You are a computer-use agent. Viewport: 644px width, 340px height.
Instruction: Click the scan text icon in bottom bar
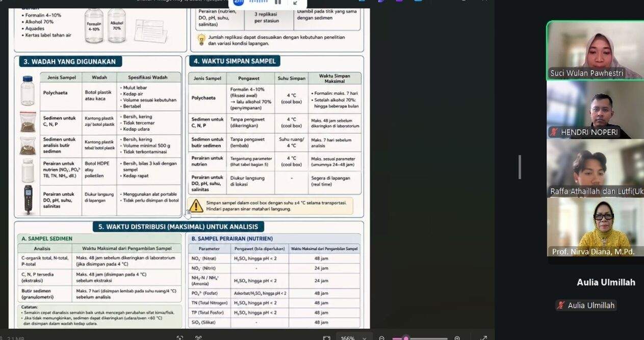pos(198,337)
